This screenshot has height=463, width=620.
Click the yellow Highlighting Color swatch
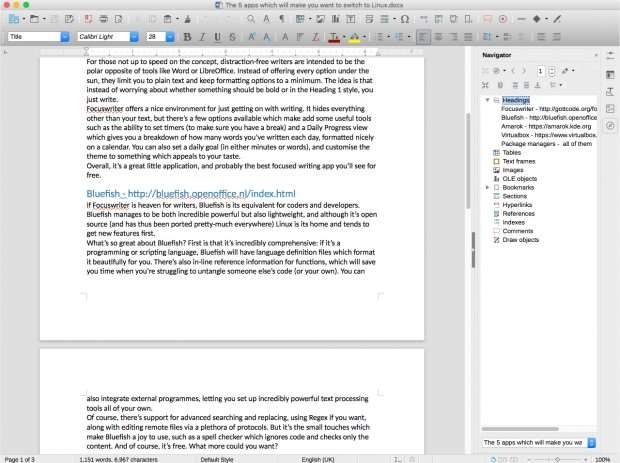(354, 37)
